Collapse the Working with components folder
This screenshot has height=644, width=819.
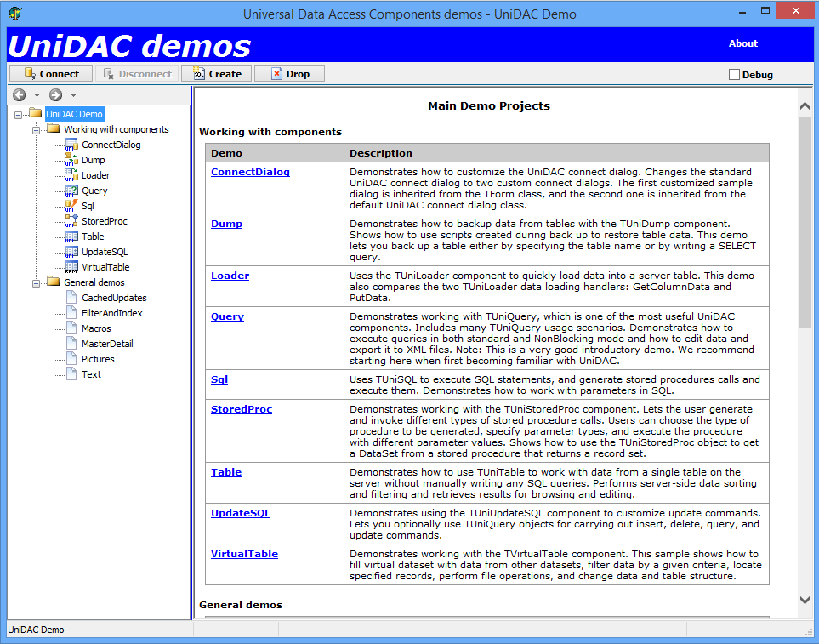(36, 130)
